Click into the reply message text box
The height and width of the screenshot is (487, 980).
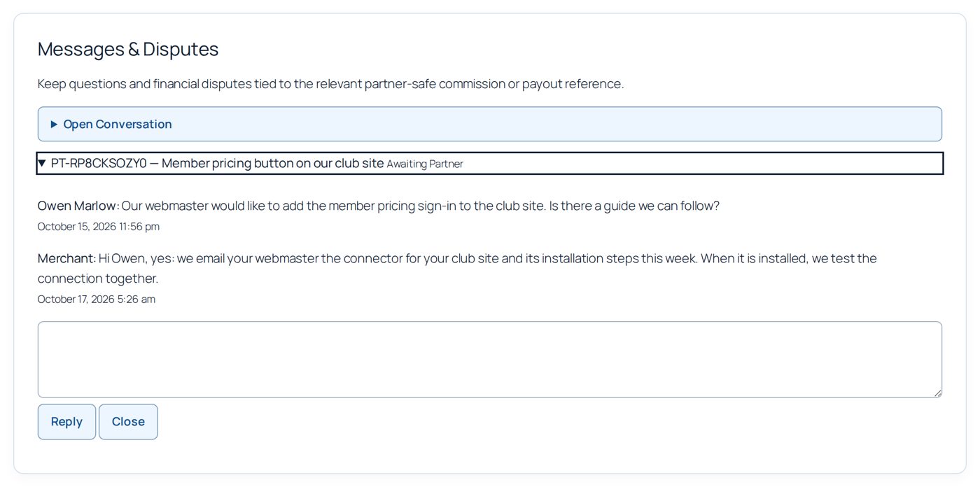pyautogui.click(x=489, y=360)
